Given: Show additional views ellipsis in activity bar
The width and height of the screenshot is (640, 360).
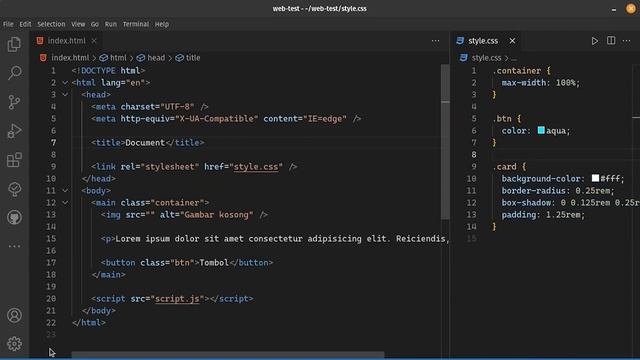Looking at the screenshot, I should [x=14, y=246].
